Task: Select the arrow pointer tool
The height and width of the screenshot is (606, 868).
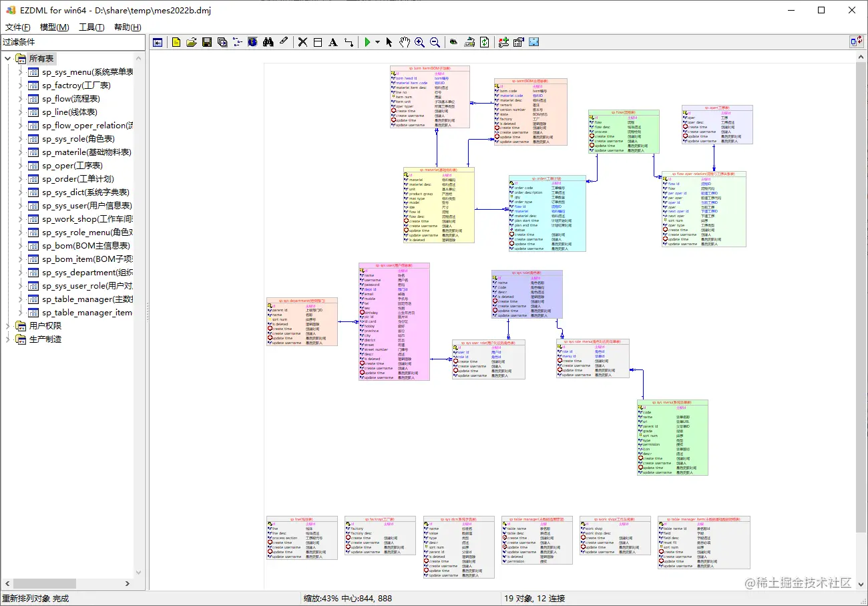Action: tap(389, 42)
